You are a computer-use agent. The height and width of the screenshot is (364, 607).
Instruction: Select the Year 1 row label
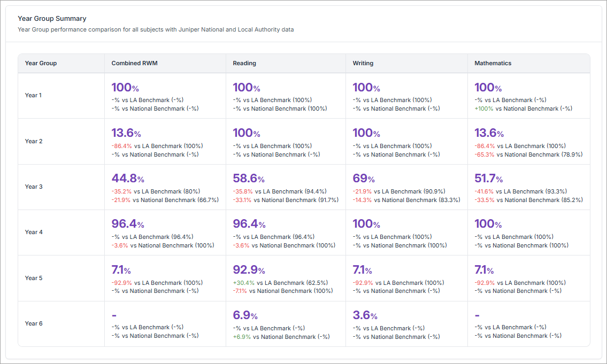[33, 95]
